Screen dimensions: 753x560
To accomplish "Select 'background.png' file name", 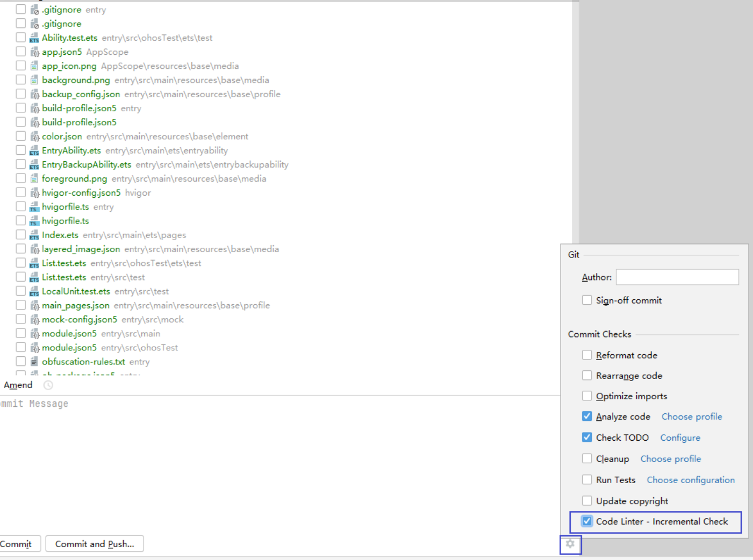I will [76, 80].
